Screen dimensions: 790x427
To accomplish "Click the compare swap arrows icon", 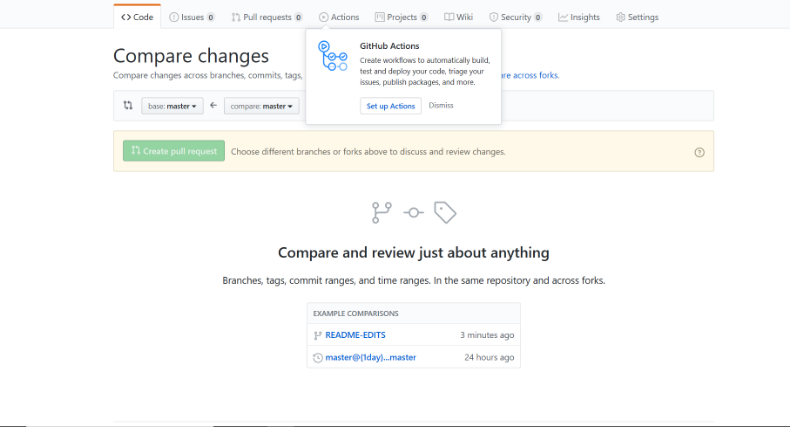I will tap(128, 105).
